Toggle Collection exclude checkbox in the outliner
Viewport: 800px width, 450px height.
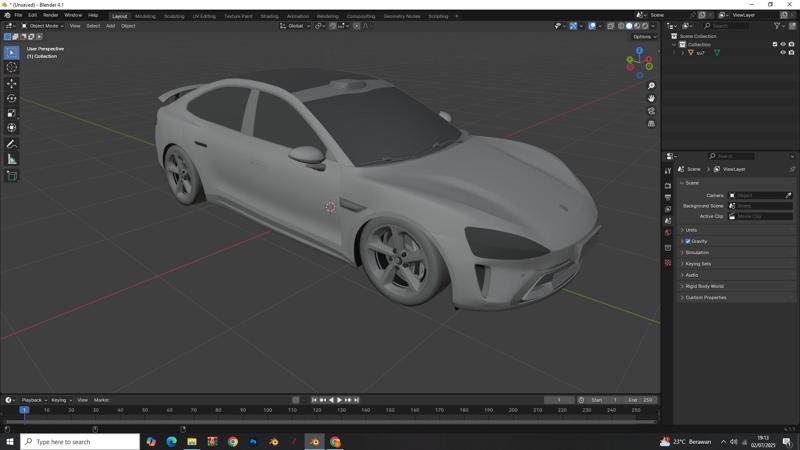775,44
